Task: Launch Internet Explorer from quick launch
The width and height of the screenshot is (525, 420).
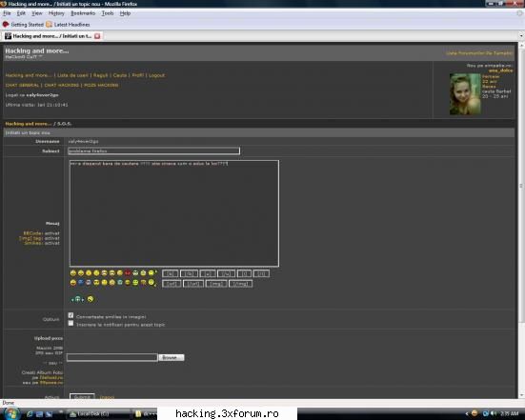Action: click(30, 414)
